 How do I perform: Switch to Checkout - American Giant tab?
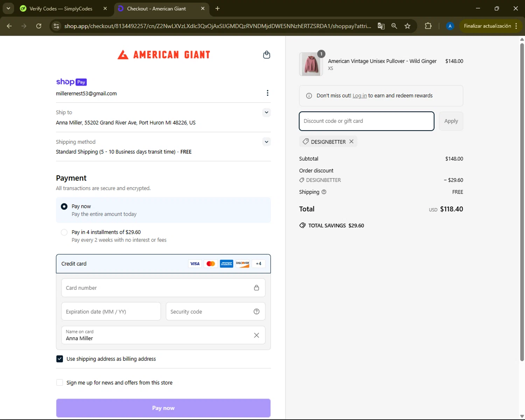tap(156, 8)
